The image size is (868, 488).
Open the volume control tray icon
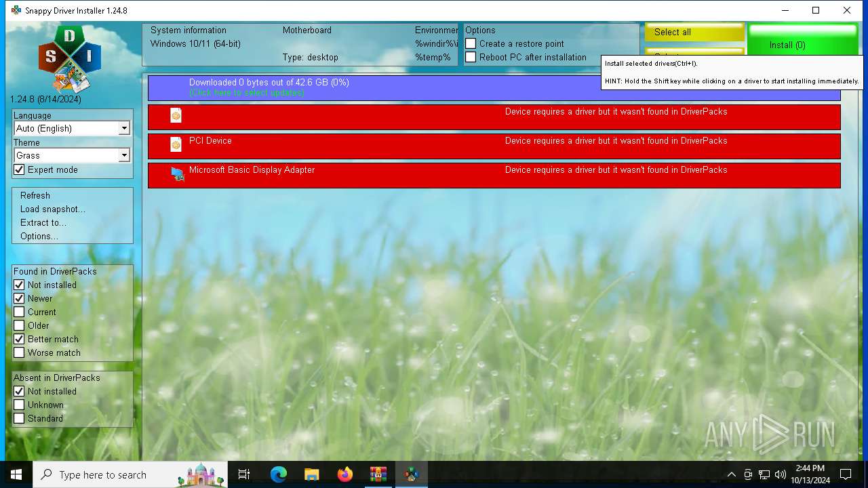[x=781, y=474]
